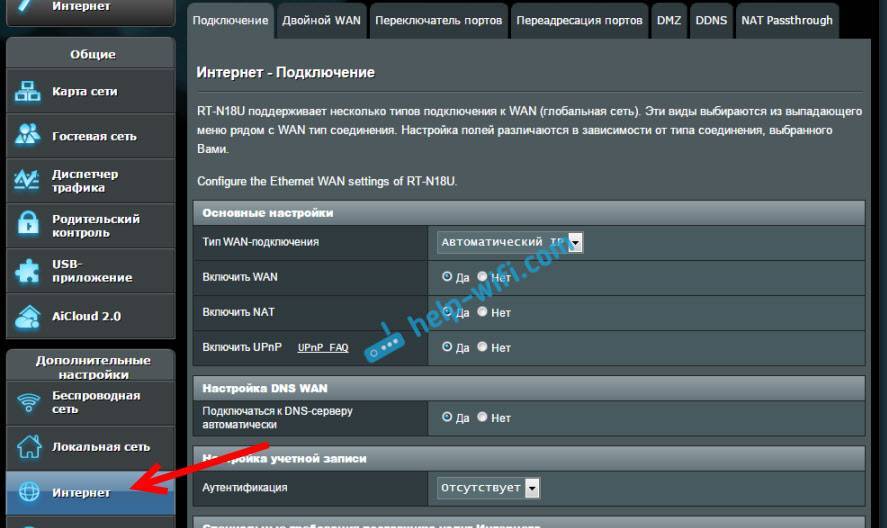Open Беспроводная сеть menu entry

91,402
